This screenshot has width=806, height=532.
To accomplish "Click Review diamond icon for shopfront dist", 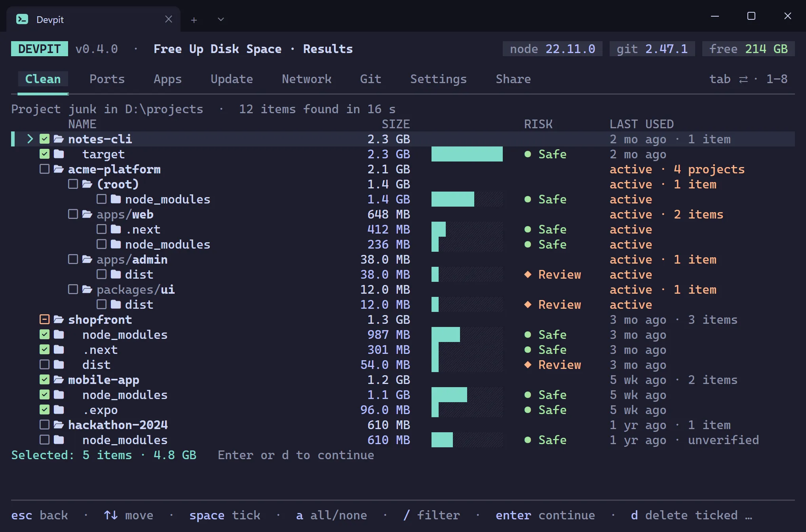I will [x=528, y=365].
